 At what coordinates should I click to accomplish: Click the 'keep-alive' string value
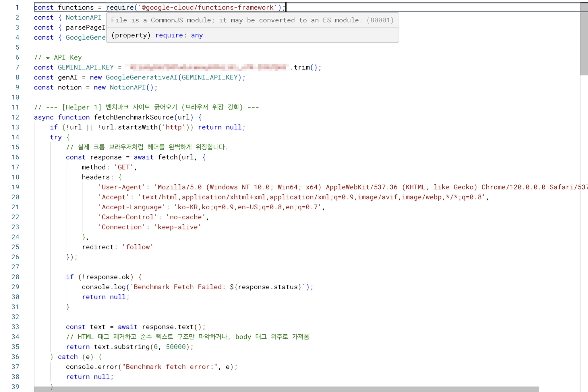177,227
